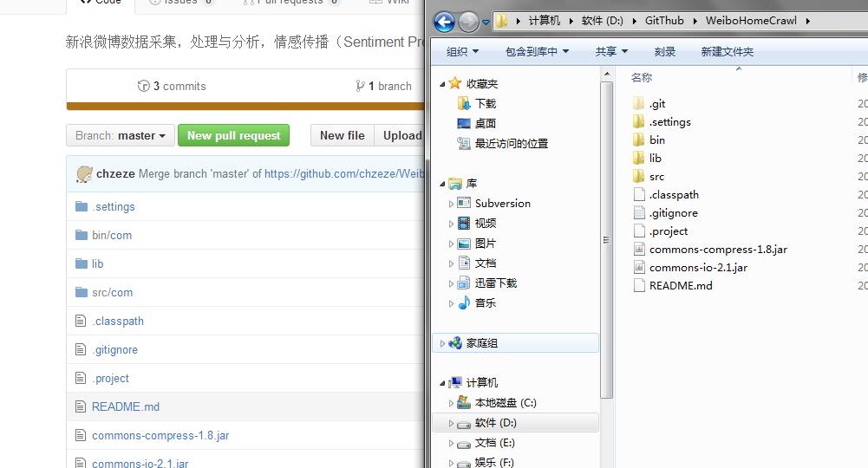Open the README.md link on GitHub

[x=126, y=406]
